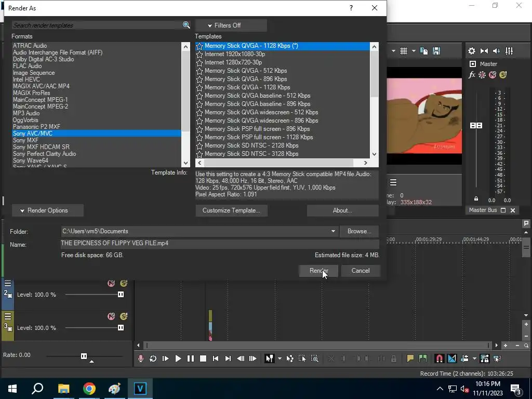532x399 pixels.
Task: Mute the Master bus
Action: point(493,75)
